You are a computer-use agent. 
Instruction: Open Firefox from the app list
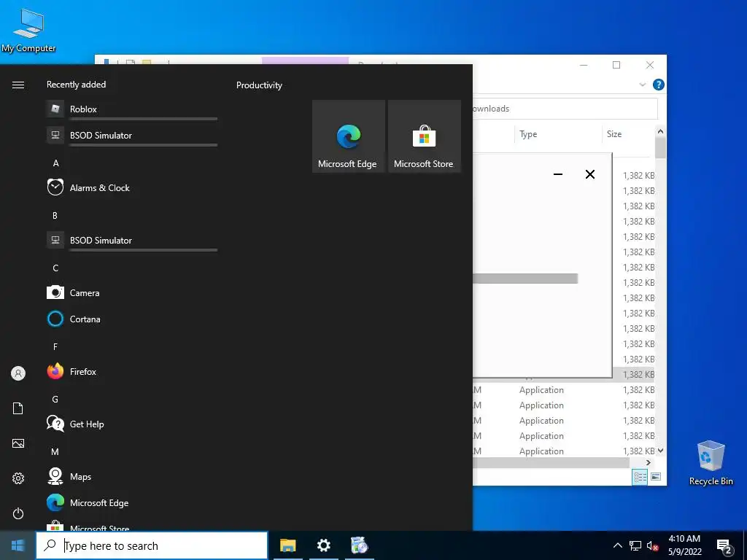click(x=132, y=371)
